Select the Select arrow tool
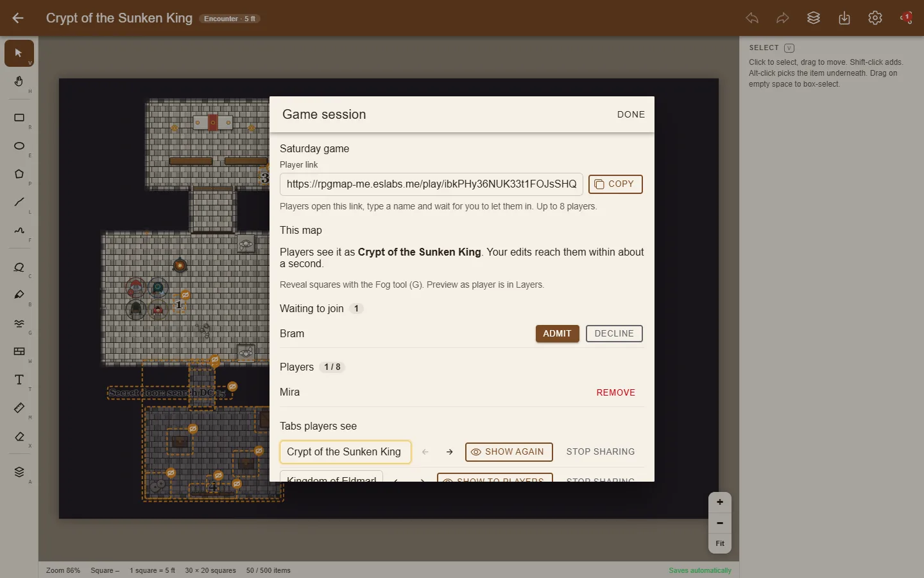Screen dimensions: 924x578 (x=19, y=53)
